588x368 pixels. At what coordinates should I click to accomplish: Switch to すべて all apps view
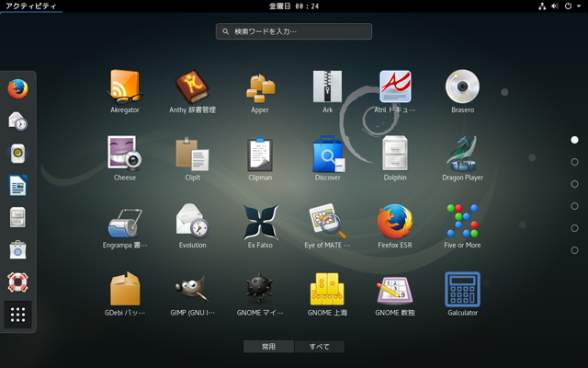click(320, 346)
